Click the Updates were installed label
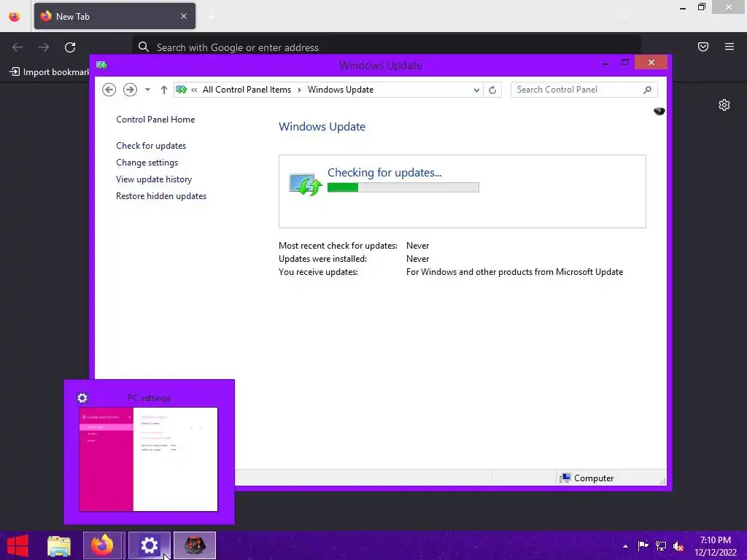 tap(322, 259)
